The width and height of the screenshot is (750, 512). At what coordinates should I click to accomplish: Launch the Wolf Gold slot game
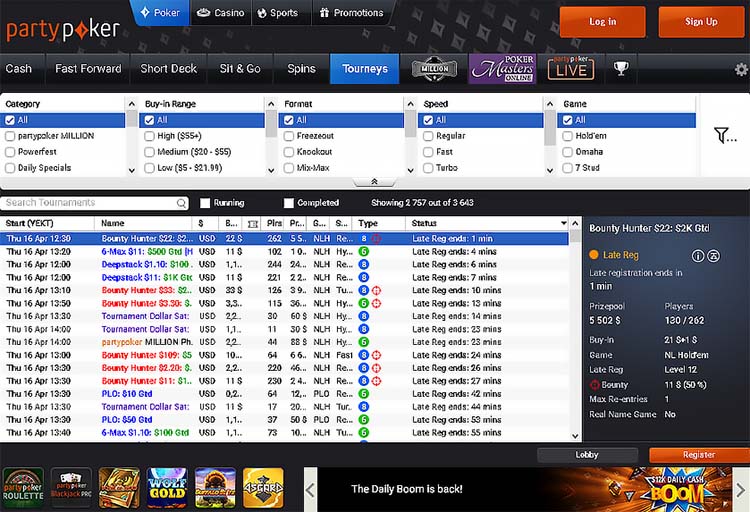point(167,488)
